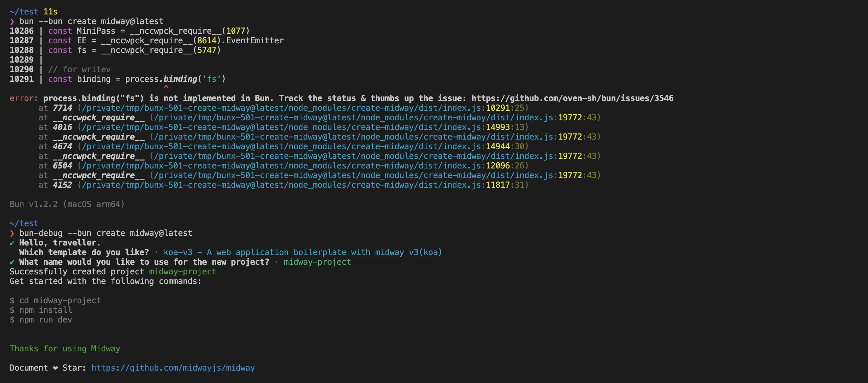Open the oven-sh/bun issues 3546 link
Image resolution: width=868 pixels, height=383 pixels.
572,98
